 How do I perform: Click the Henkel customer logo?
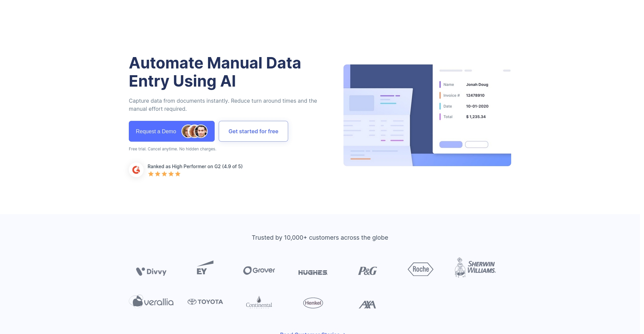[313, 303]
